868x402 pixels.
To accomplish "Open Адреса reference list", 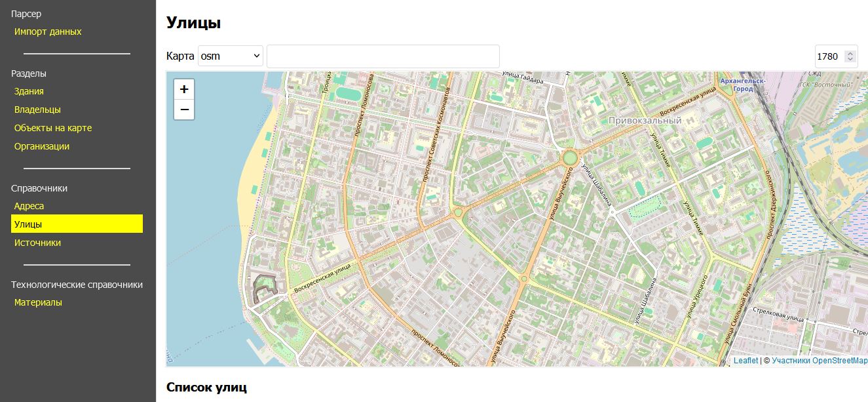I will 29,206.
